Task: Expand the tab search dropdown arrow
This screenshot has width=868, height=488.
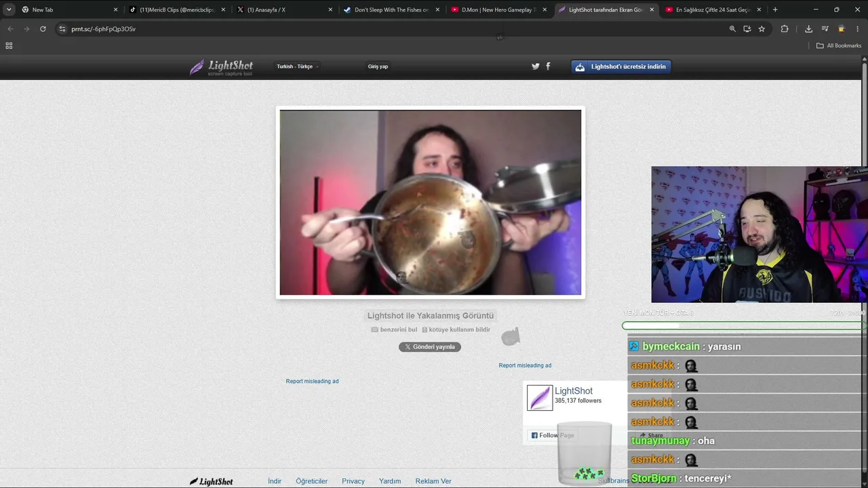Action: click(x=9, y=9)
